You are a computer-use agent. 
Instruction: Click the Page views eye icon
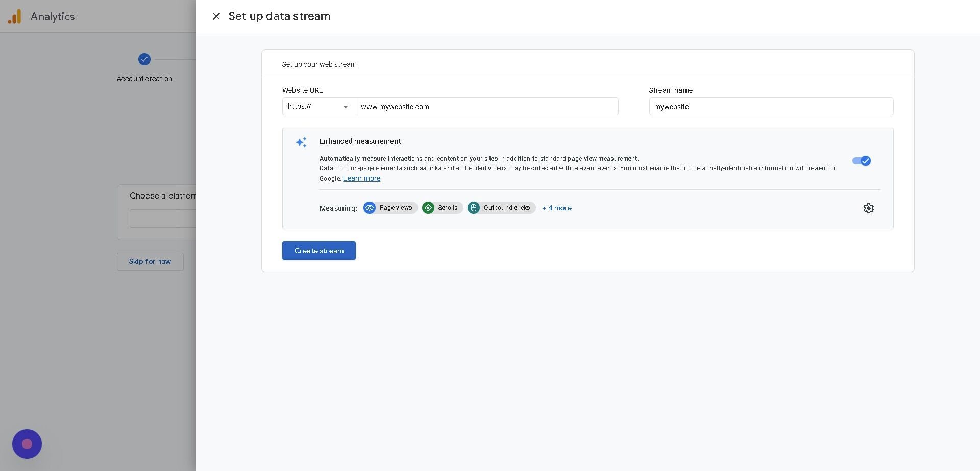coord(370,208)
